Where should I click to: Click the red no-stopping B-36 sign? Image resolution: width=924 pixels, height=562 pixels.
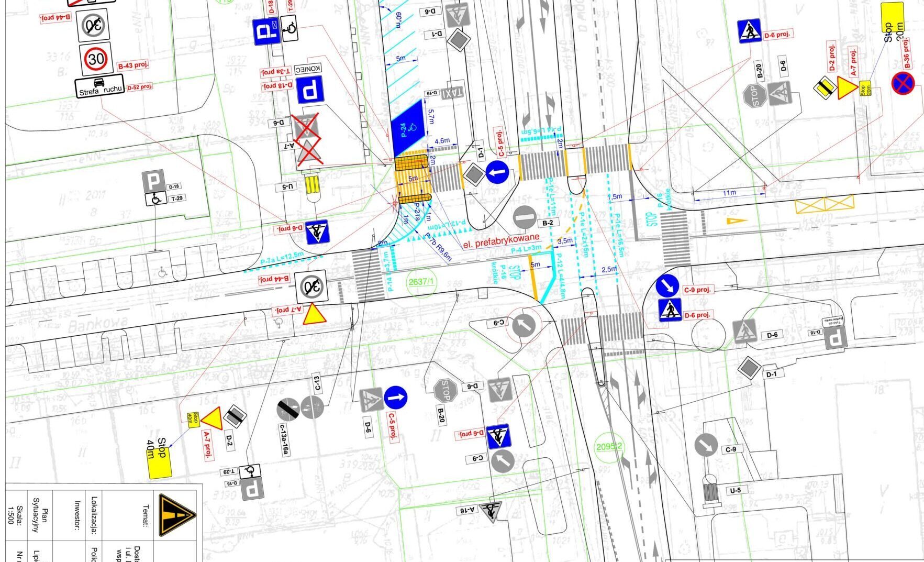(x=903, y=84)
